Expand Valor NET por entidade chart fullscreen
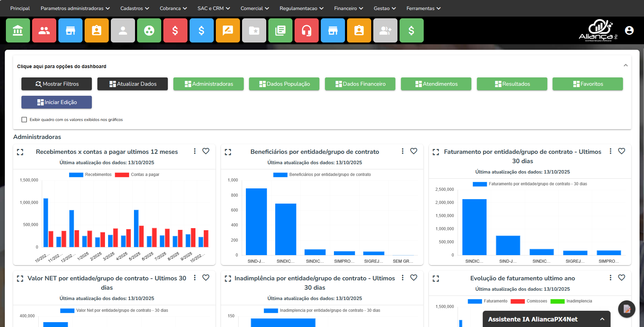644x327 pixels. click(20, 279)
